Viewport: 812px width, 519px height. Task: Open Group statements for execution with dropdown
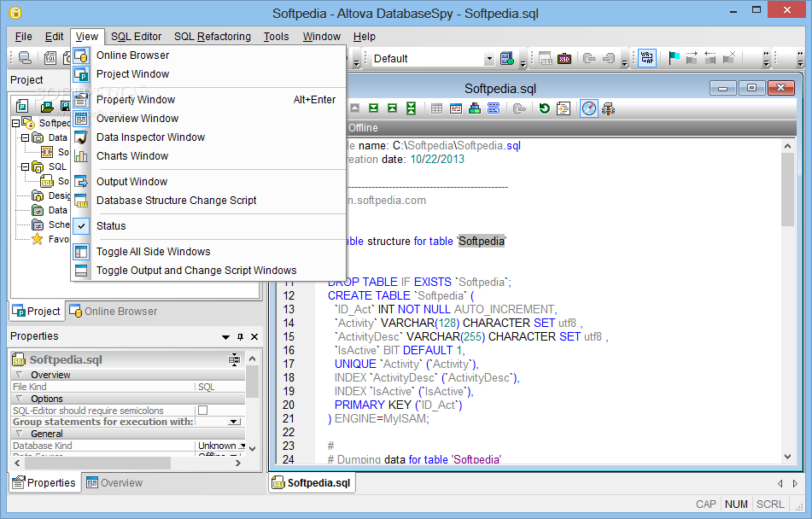click(235, 422)
